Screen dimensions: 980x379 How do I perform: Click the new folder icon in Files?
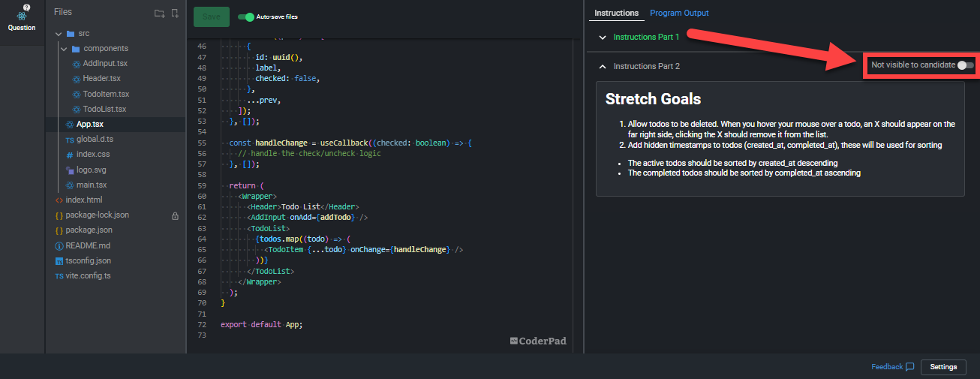pos(159,13)
